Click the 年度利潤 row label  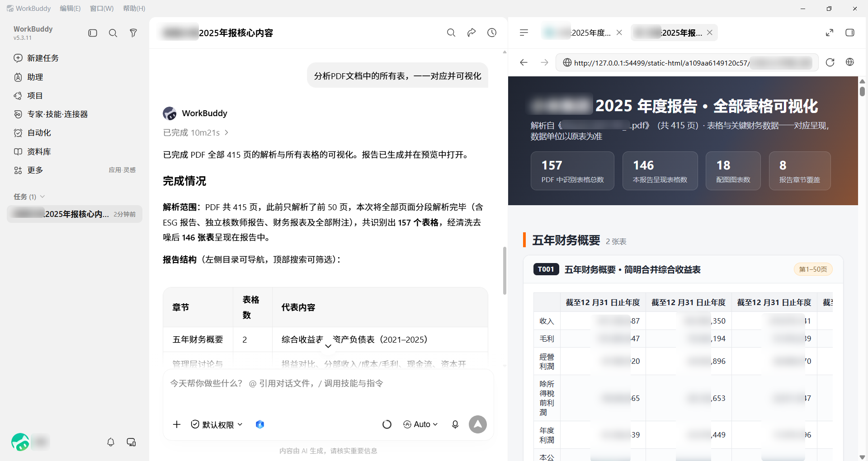547,435
